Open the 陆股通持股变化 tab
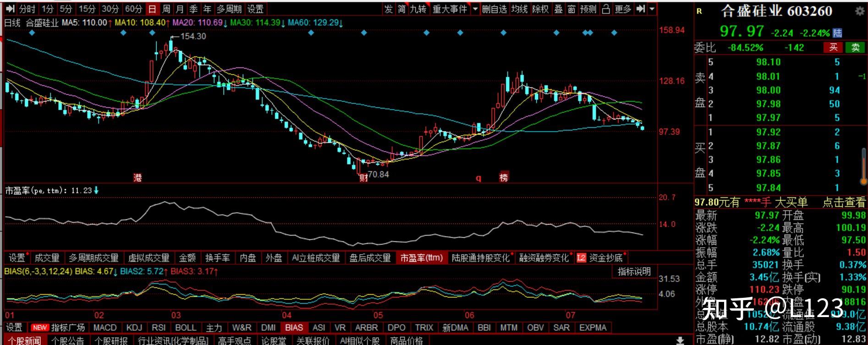This screenshot has height=345, width=868. (x=480, y=257)
